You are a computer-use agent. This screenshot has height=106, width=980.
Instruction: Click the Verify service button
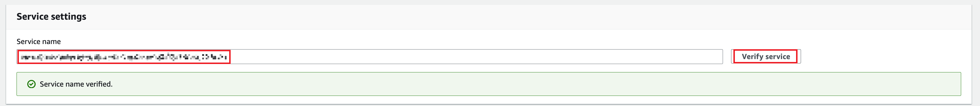(x=765, y=56)
